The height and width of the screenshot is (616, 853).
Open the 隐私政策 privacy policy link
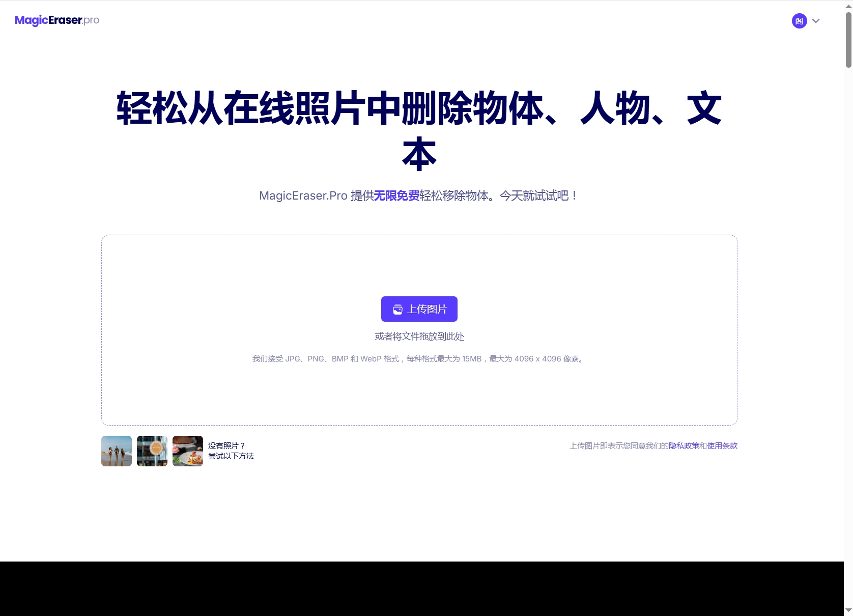pos(684,446)
